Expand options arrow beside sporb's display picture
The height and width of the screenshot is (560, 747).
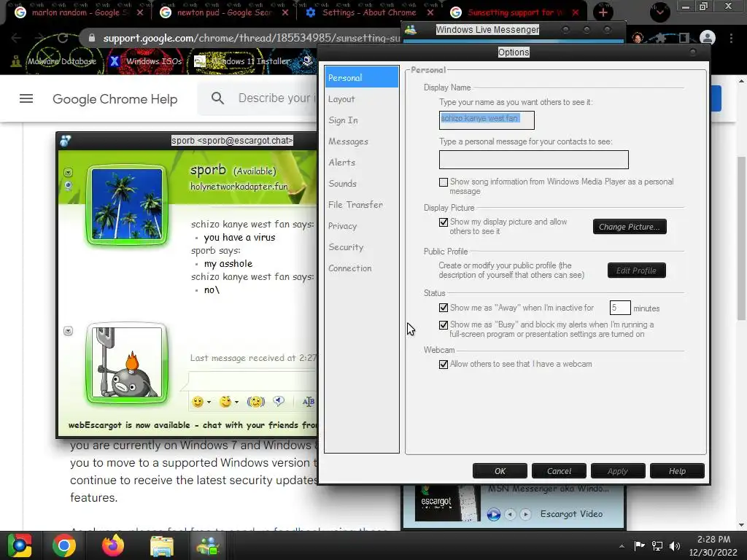(x=68, y=172)
